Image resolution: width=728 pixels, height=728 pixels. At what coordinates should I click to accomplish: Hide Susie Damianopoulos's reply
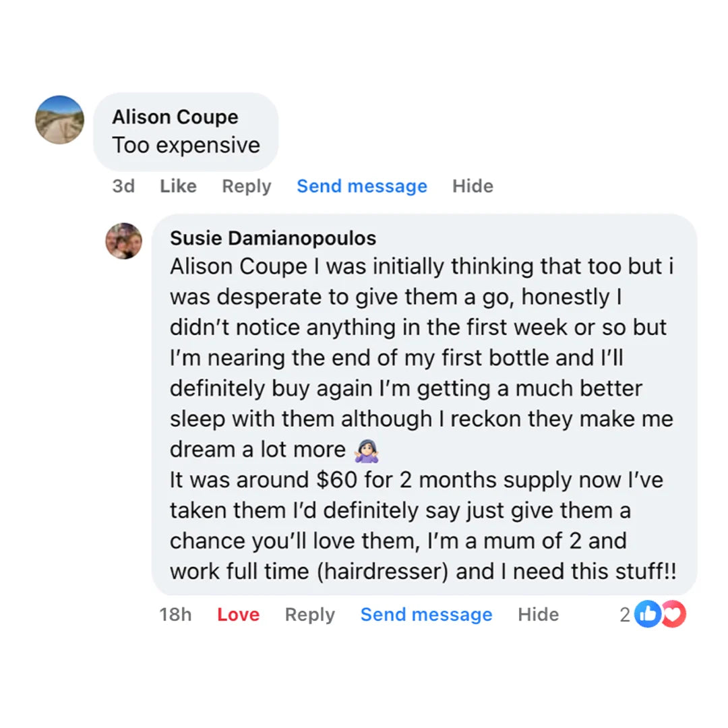tap(538, 615)
